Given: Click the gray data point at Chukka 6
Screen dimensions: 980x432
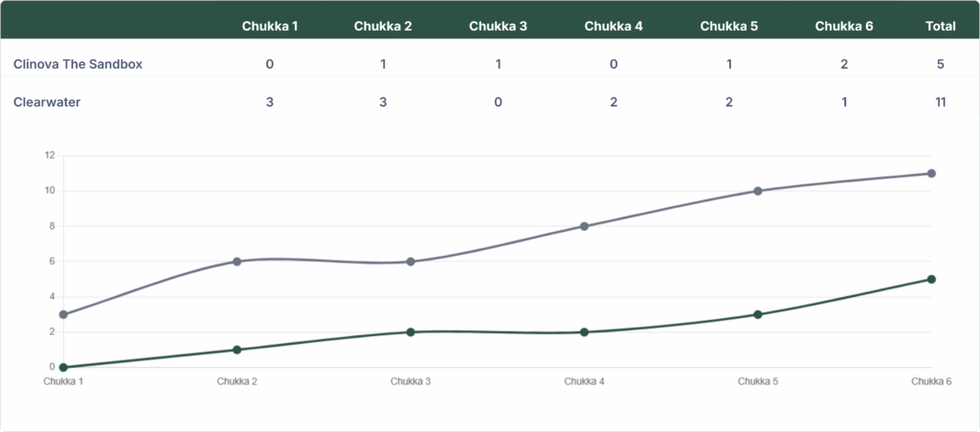Looking at the screenshot, I should (x=931, y=173).
